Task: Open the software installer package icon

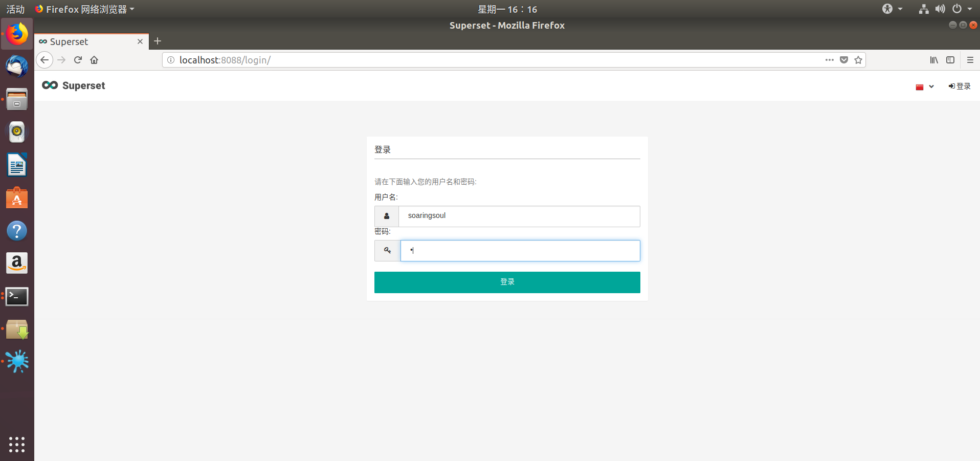Action: [17, 329]
